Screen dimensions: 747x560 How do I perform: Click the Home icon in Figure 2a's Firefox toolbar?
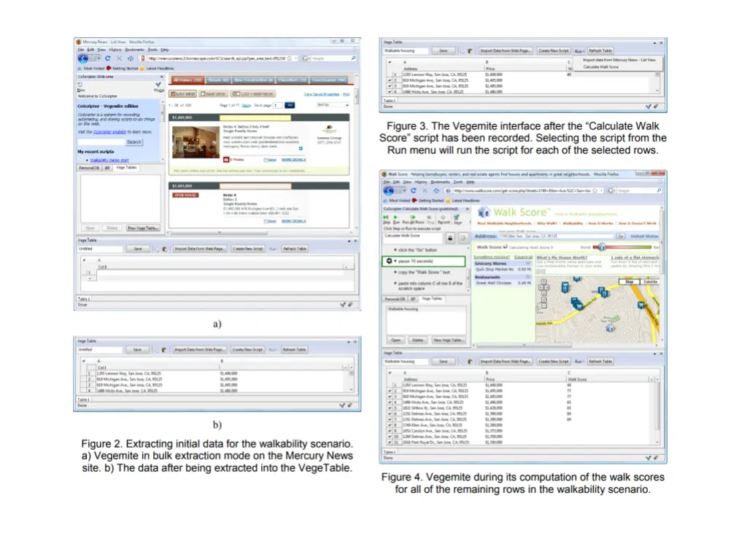[x=131, y=58]
